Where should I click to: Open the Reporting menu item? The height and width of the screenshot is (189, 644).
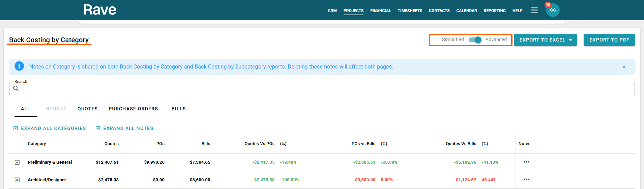(494, 11)
